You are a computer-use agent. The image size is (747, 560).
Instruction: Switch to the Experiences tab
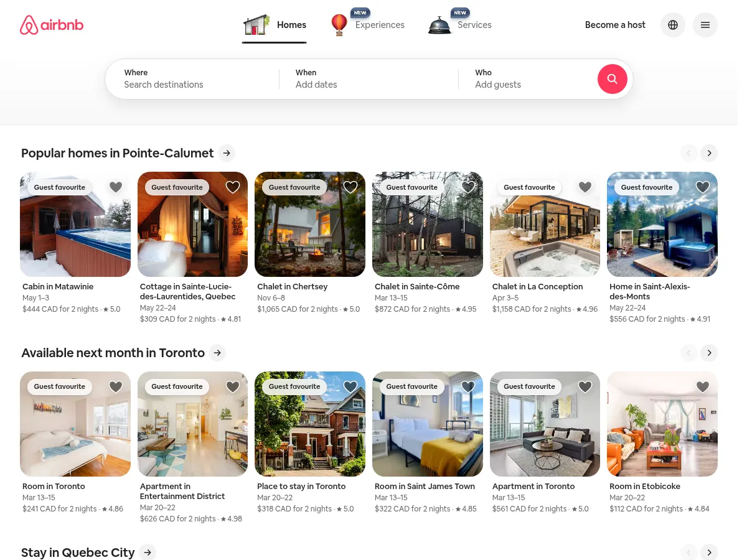tap(380, 25)
